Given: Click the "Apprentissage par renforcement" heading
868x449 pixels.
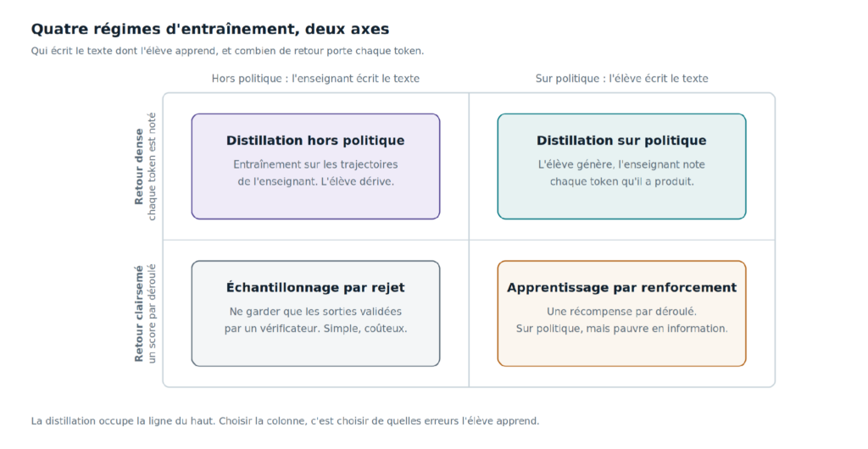Looking at the screenshot, I should point(621,287).
